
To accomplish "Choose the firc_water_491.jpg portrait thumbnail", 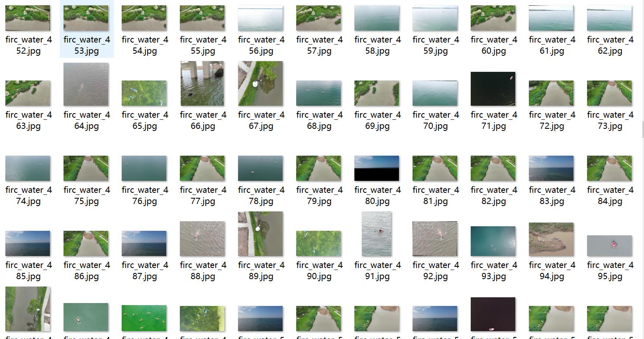I will point(377,234).
